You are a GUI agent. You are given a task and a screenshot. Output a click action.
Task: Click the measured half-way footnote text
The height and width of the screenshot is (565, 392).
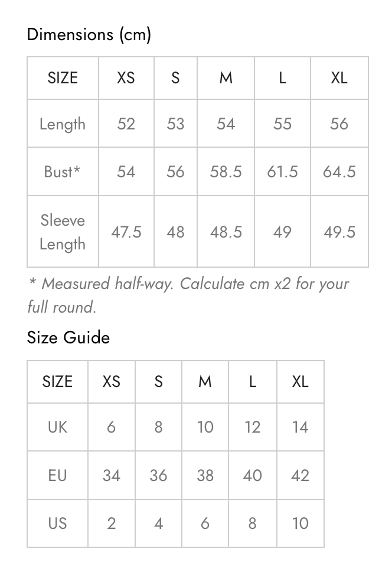[x=189, y=295]
